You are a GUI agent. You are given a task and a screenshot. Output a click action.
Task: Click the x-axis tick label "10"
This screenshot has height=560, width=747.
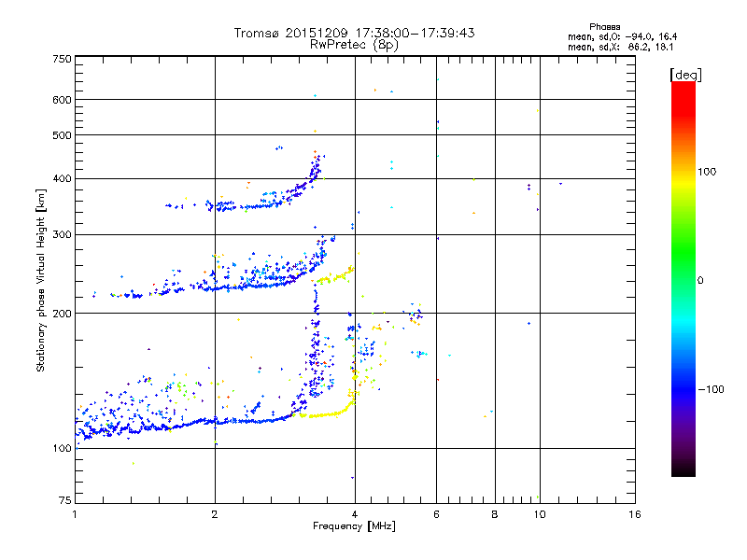(x=540, y=514)
